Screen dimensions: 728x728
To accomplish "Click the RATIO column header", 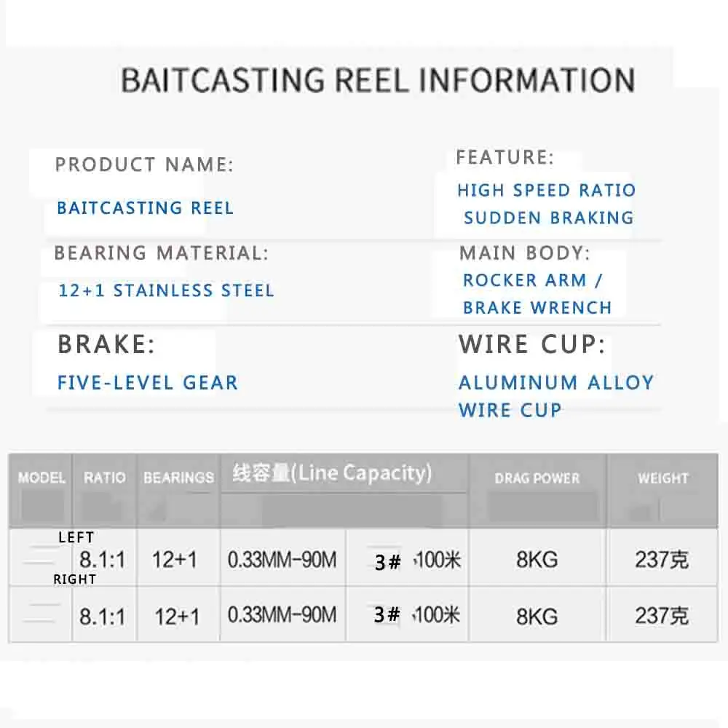I will (x=104, y=478).
